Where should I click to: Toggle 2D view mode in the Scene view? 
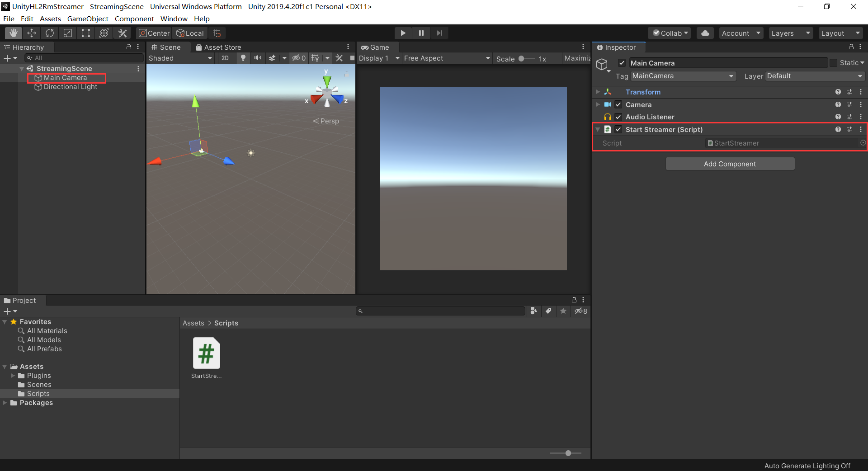click(x=225, y=58)
